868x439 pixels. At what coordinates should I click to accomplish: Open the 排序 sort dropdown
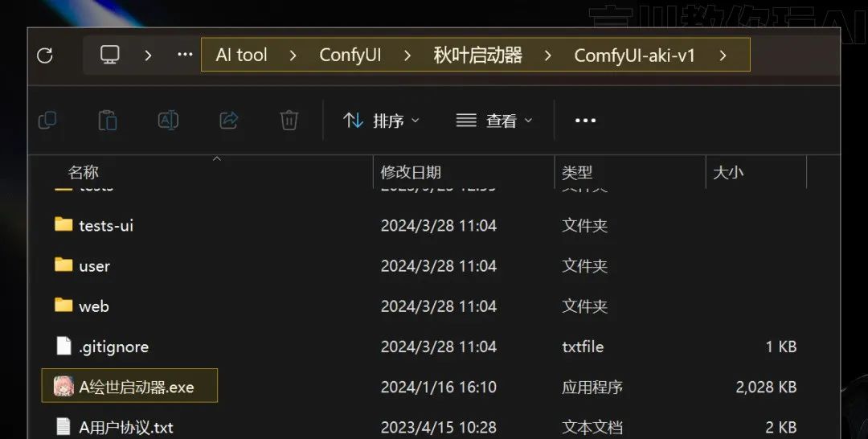coord(381,120)
